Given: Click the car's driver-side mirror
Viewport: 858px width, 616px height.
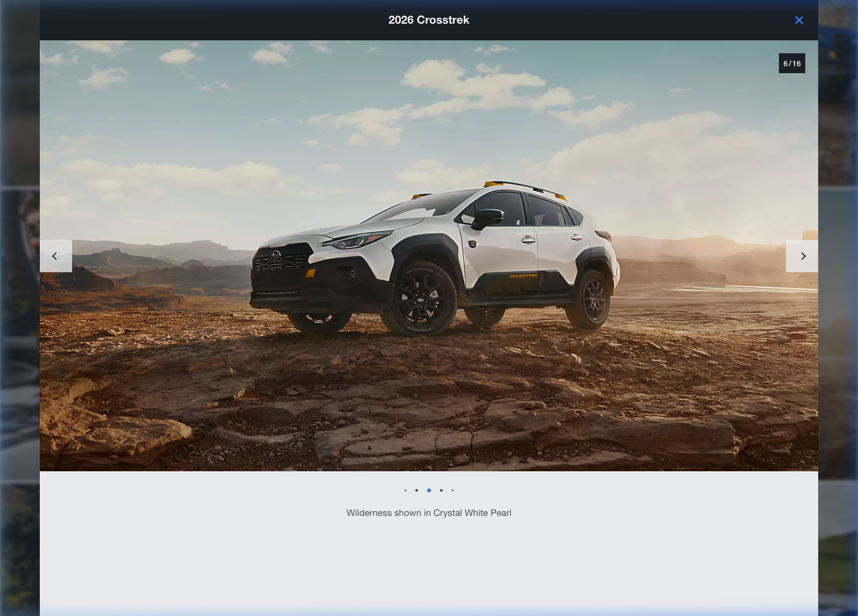Looking at the screenshot, I should [487, 216].
